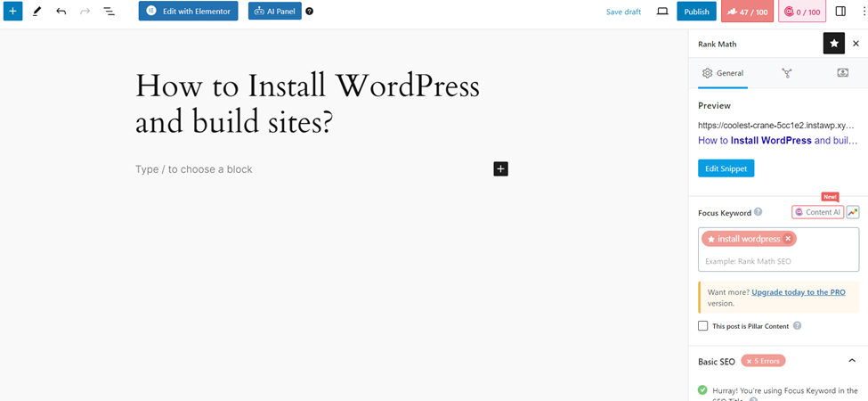The height and width of the screenshot is (401, 868).
Task: Open Focus Keyword help icon
Action: 758,212
